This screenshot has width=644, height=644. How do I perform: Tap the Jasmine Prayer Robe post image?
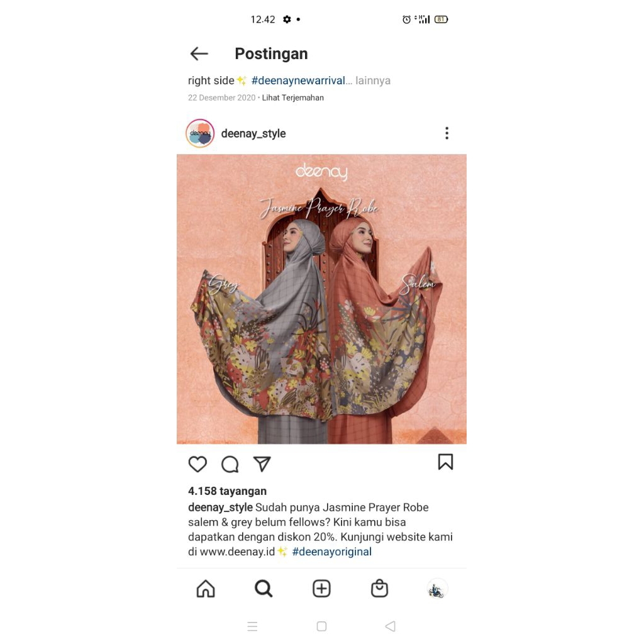coord(321,299)
